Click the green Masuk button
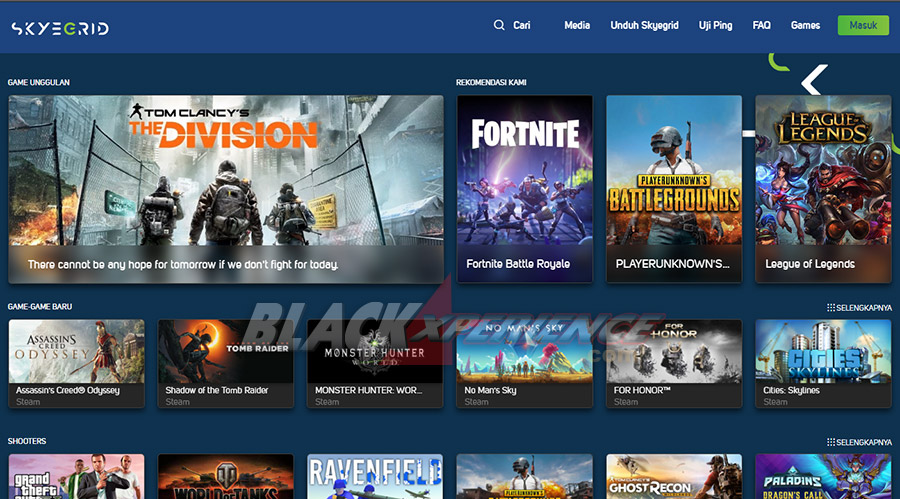The width and height of the screenshot is (900, 499). [x=863, y=25]
